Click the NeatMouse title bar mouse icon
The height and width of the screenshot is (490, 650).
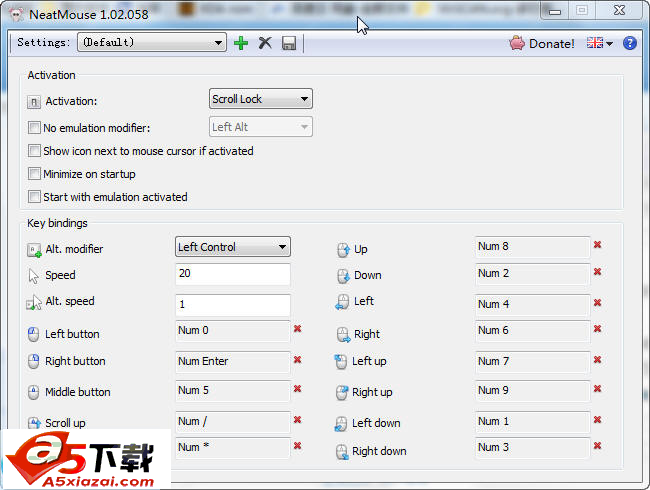[x=16, y=15]
